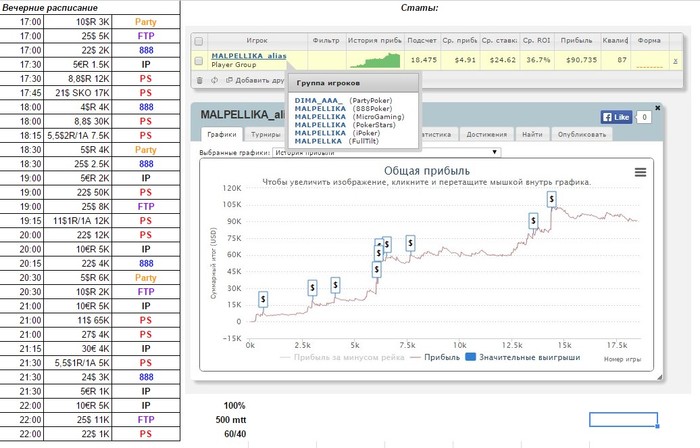Open the MALPELLIKA_alias player link
The image size is (700, 448).
point(249,56)
